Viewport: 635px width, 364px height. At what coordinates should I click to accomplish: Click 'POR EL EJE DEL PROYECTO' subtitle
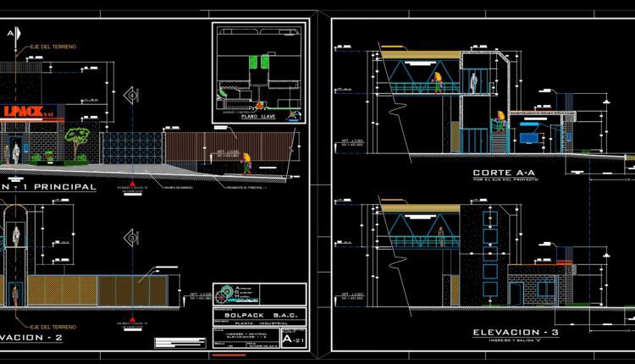505,179
